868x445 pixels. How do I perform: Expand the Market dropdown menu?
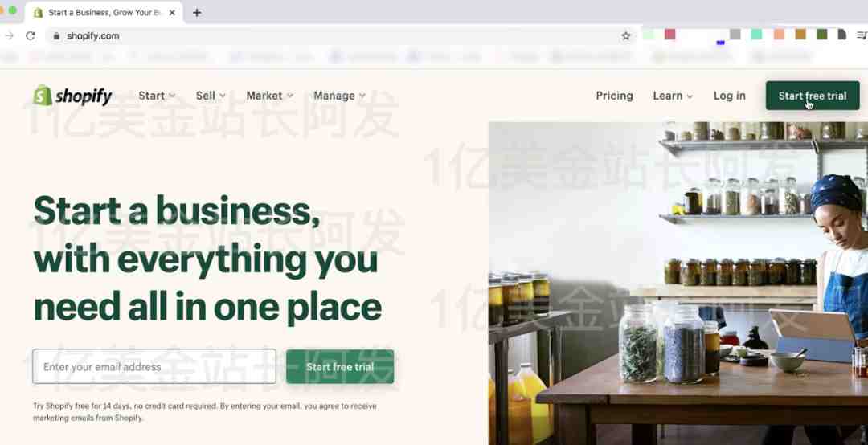pyautogui.click(x=270, y=96)
